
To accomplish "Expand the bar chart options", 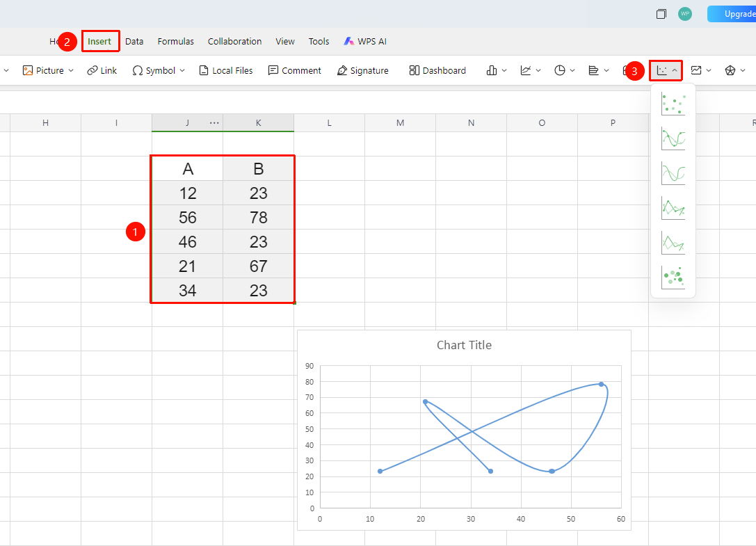I will (x=599, y=70).
